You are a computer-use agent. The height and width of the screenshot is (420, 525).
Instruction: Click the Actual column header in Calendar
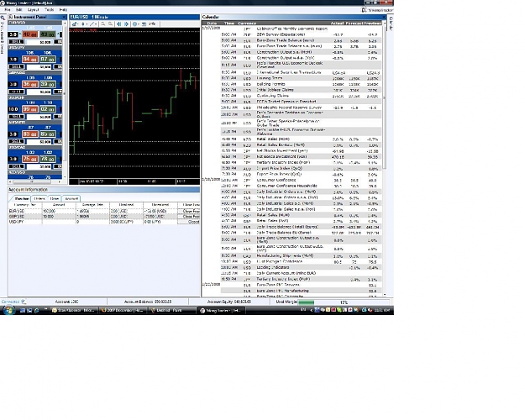tap(337, 24)
